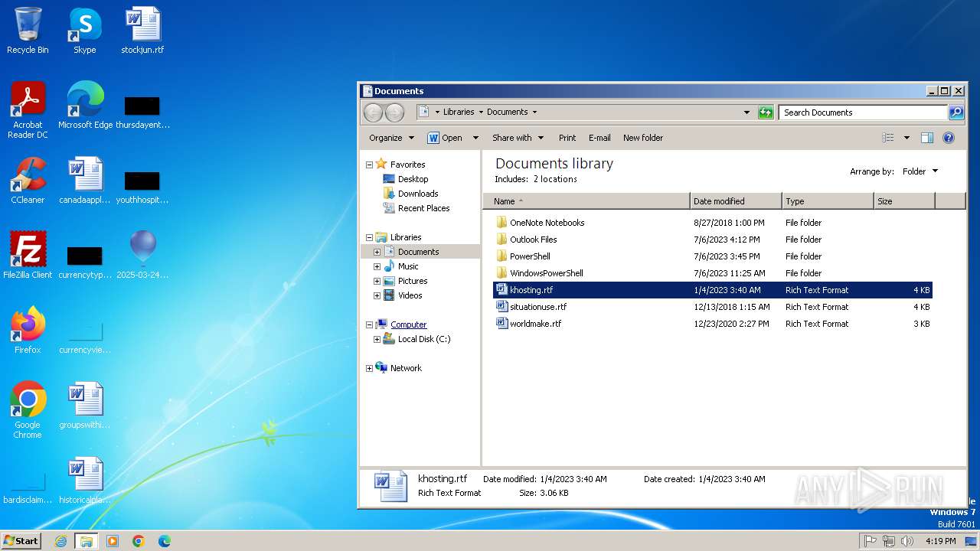Expand the Local Disk (C:) node
980x551 pixels.
pyautogui.click(x=377, y=339)
